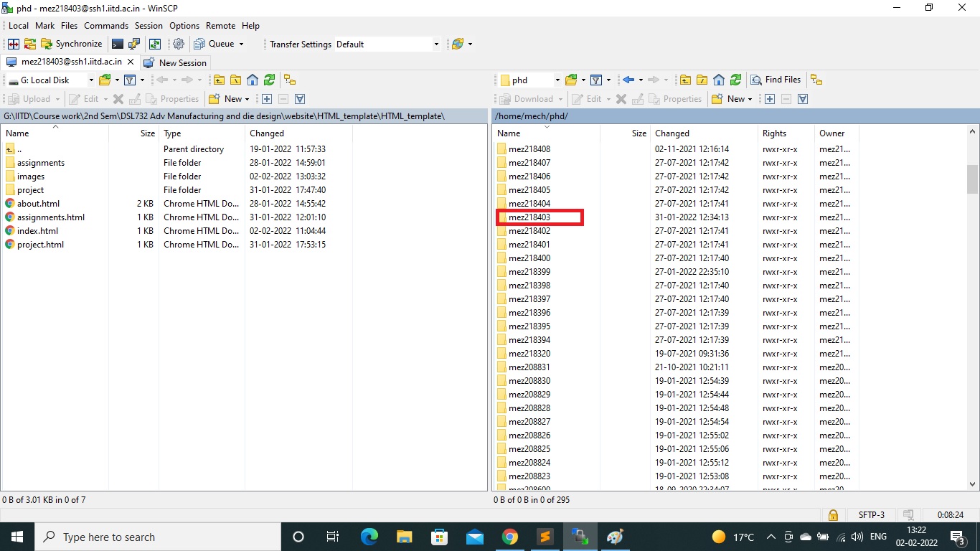
Task: Close the mez218403@ssh1.iitd.ac.in session tab
Action: (x=131, y=62)
